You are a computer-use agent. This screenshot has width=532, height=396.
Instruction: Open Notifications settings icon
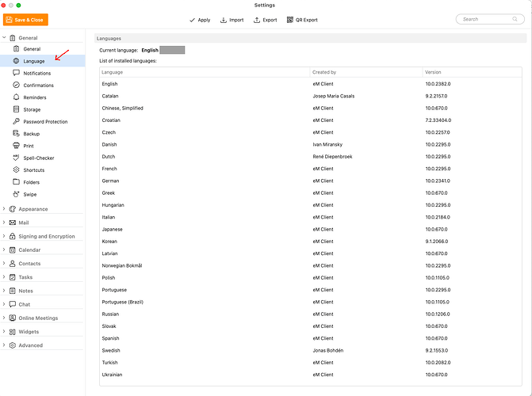[16, 73]
